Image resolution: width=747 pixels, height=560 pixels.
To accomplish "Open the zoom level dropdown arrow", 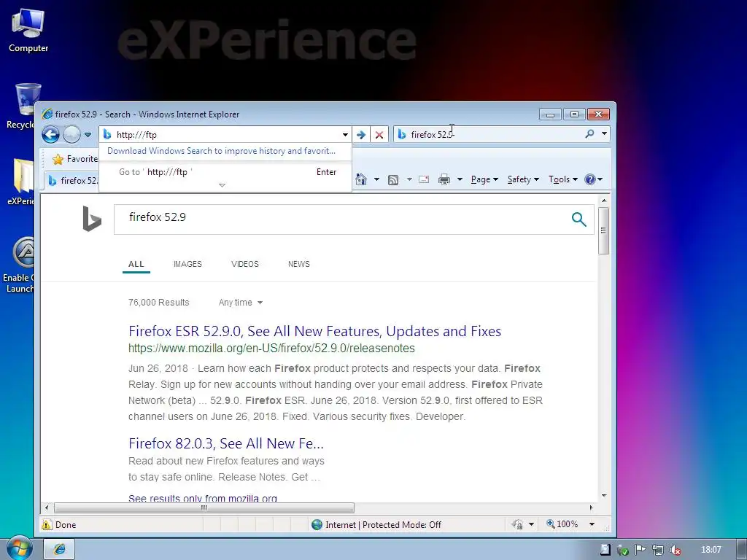I will click(592, 524).
